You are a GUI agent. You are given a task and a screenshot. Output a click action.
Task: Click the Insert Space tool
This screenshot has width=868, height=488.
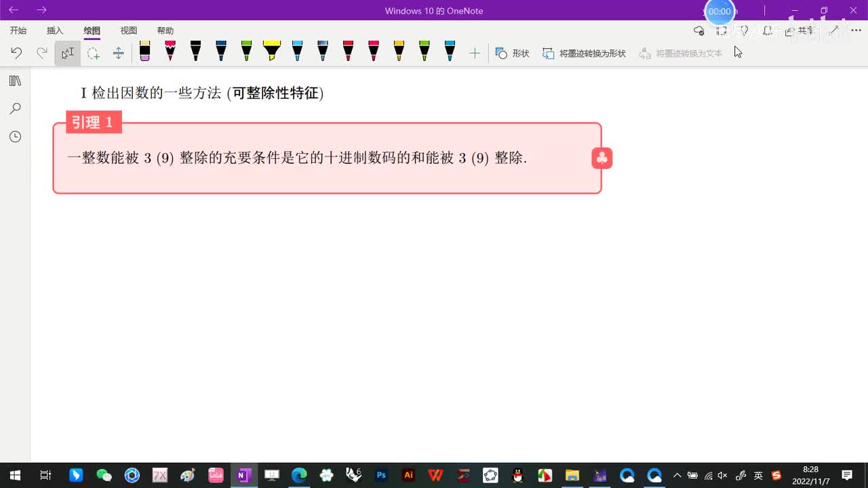pyautogui.click(x=118, y=53)
